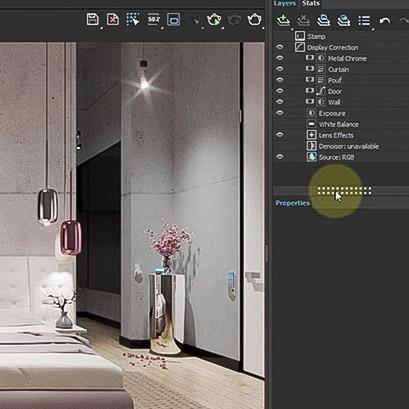Select the Wall layer name
409x409 pixels.
(334, 102)
